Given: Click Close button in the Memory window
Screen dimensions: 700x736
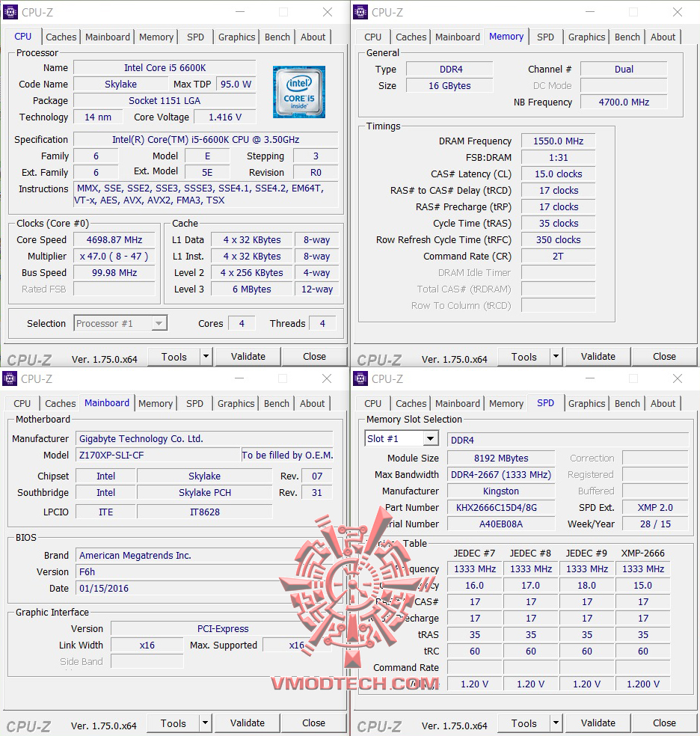Looking at the screenshot, I should point(664,357).
